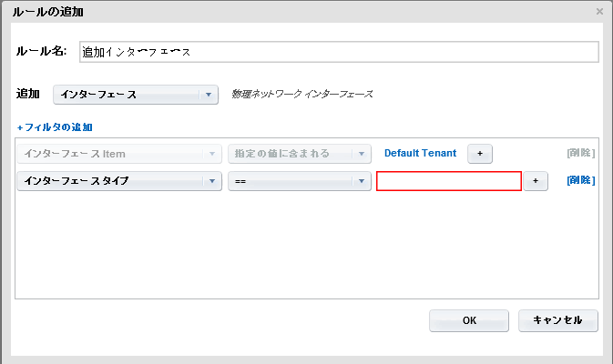Open the 指定の値に含まれる dropdown
The height and width of the screenshot is (364, 613).
(x=299, y=154)
